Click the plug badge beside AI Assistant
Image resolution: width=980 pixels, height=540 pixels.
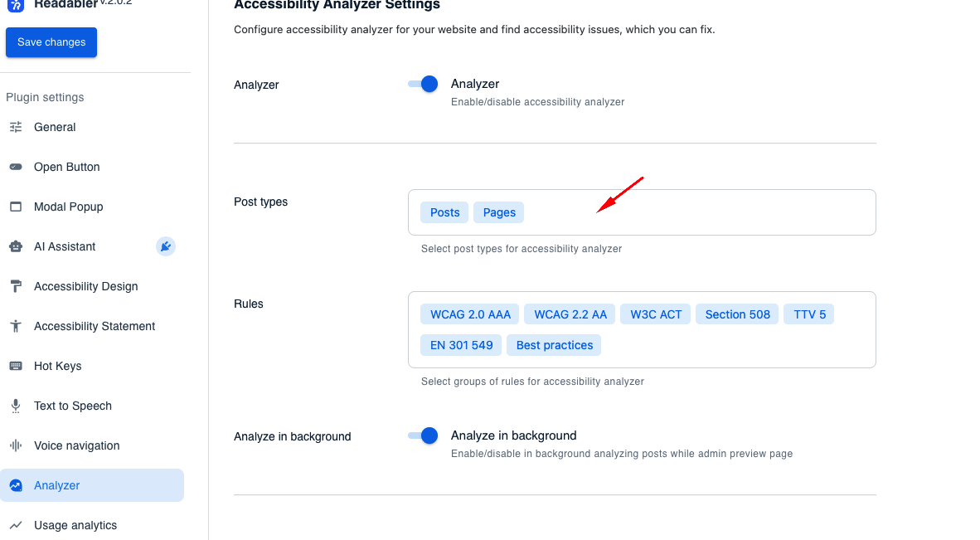tap(166, 247)
